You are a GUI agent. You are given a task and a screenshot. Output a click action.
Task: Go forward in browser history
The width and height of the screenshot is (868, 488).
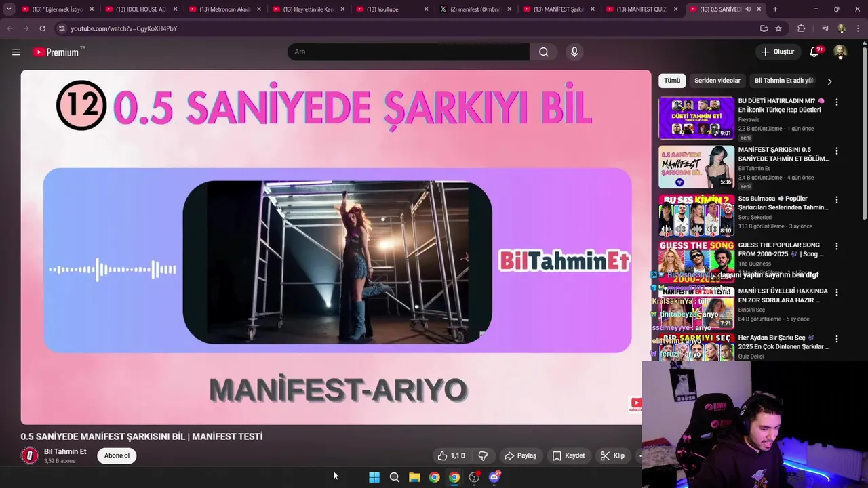point(26,28)
